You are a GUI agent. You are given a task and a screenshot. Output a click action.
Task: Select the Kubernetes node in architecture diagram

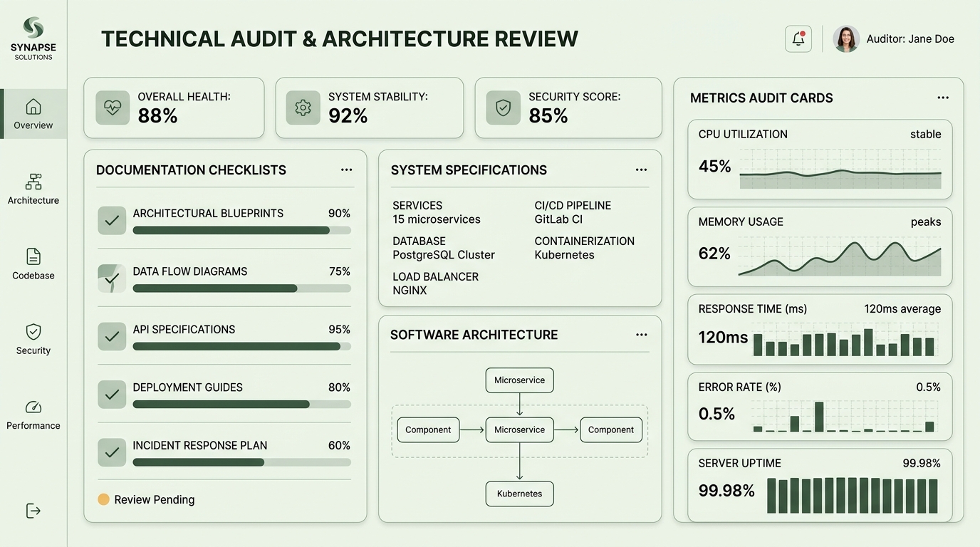pyautogui.click(x=519, y=494)
